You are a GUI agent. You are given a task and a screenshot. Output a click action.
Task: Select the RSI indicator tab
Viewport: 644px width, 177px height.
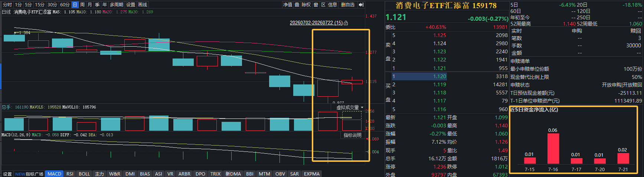(x=70, y=174)
